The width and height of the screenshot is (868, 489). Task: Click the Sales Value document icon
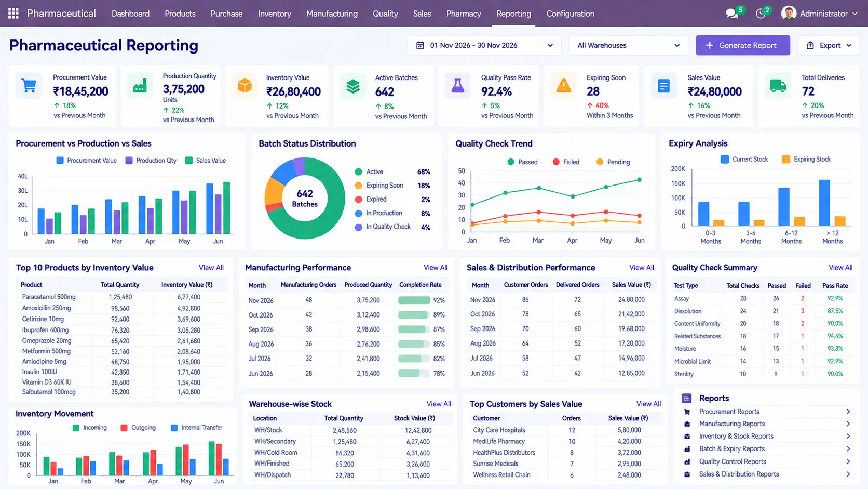point(663,86)
